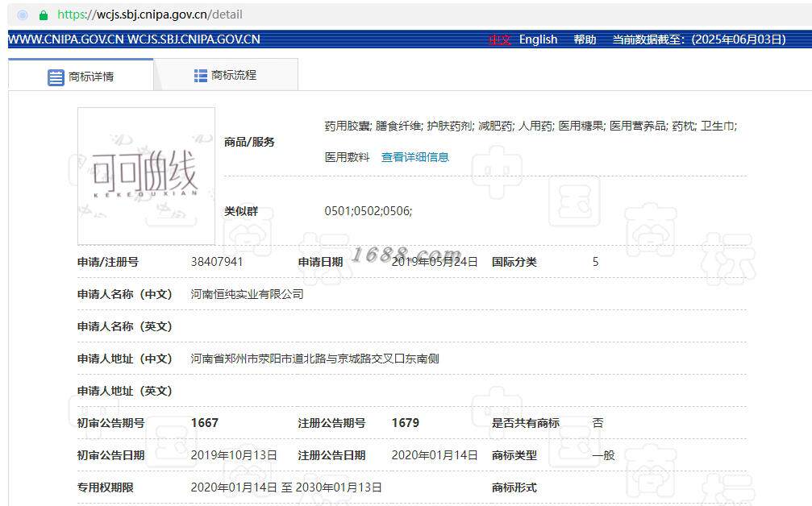Click 当前数据截至 date notice
Image resolution: width=812 pixels, height=506 pixels.
coord(699,39)
